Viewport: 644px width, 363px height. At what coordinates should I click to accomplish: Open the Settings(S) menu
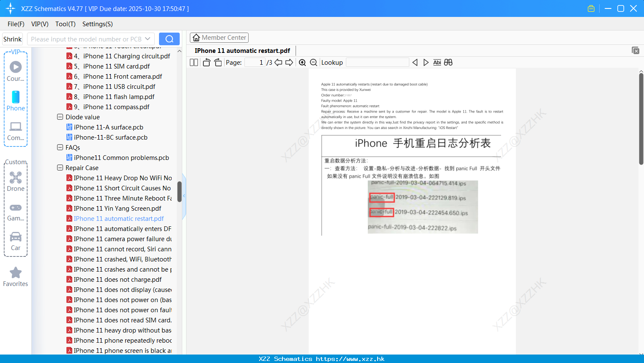tap(98, 24)
